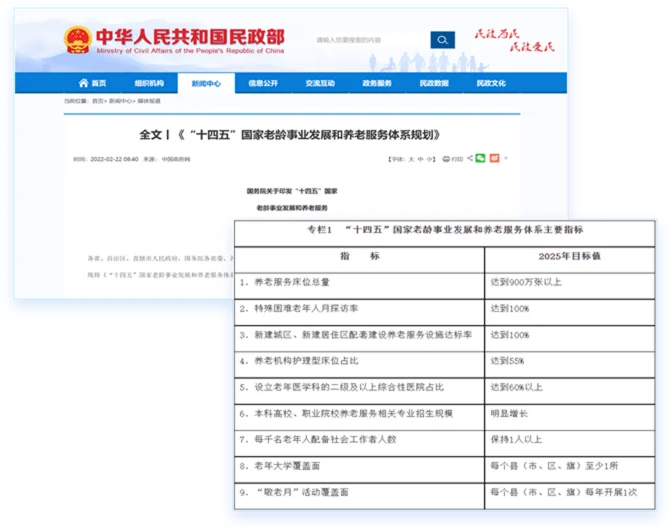Share article via Weibo icon
The height and width of the screenshot is (531, 671).
(495, 158)
